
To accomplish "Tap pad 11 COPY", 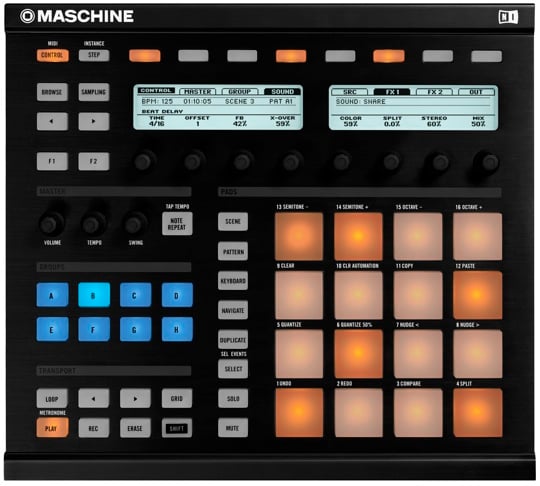I will [x=418, y=295].
